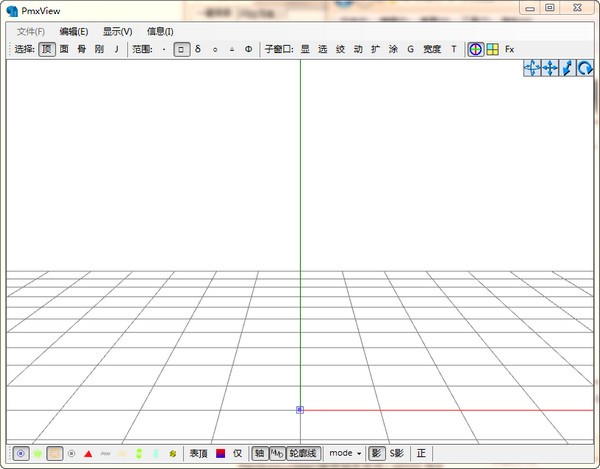Click the yellow-green grid icon
600x469 pixels.
click(x=492, y=49)
